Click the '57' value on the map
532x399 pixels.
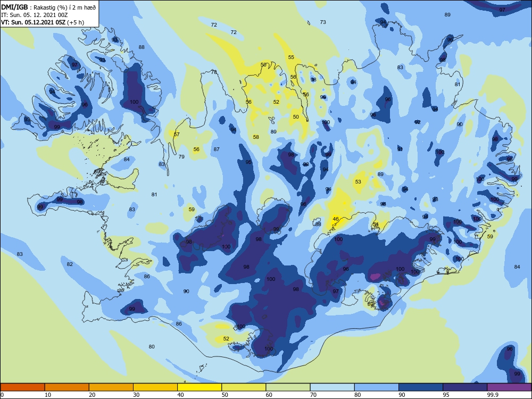(177, 135)
